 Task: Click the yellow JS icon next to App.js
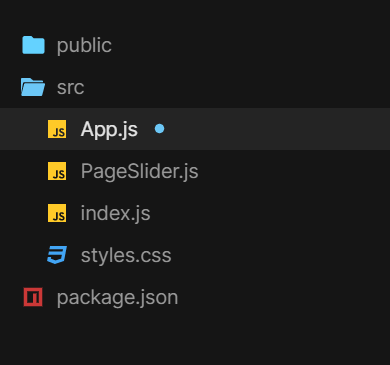[57, 129]
